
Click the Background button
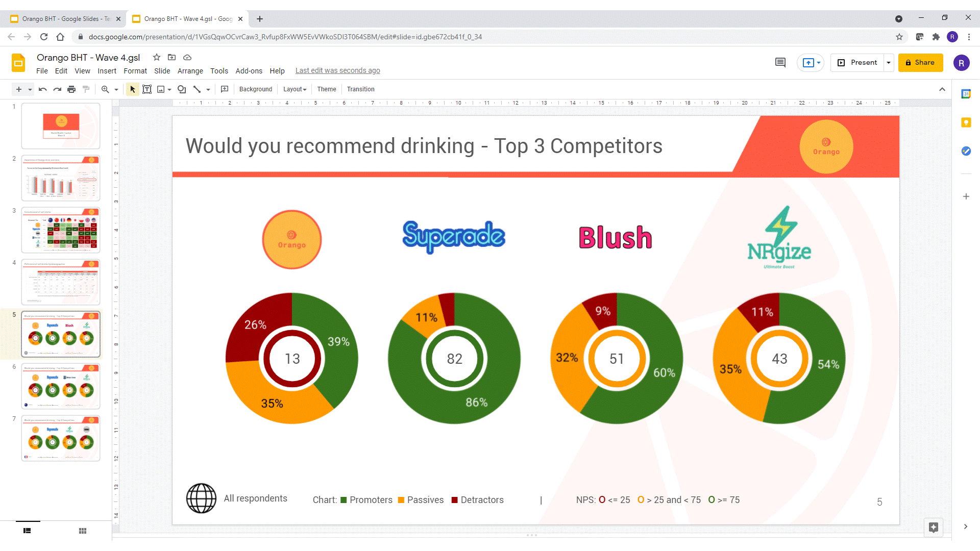coord(256,89)
